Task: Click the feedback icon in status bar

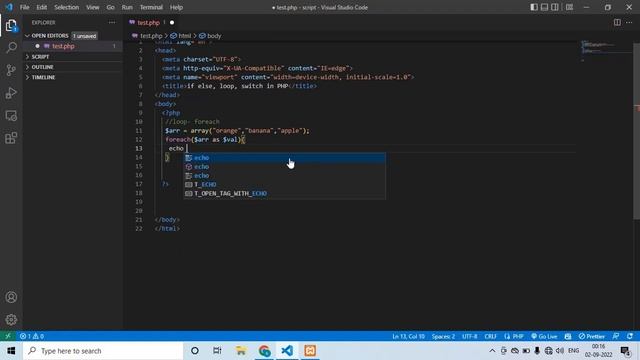Action: [x=616, y=336]
